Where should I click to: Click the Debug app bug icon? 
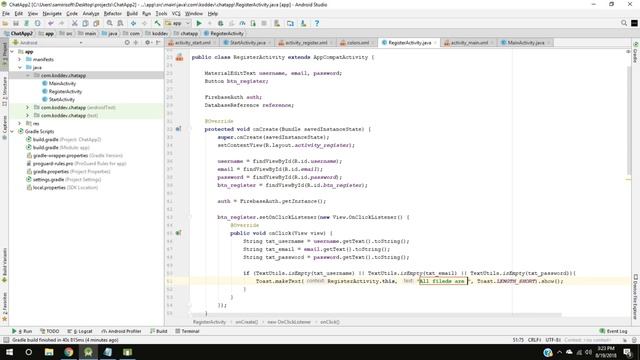click(x=220, y=23)
